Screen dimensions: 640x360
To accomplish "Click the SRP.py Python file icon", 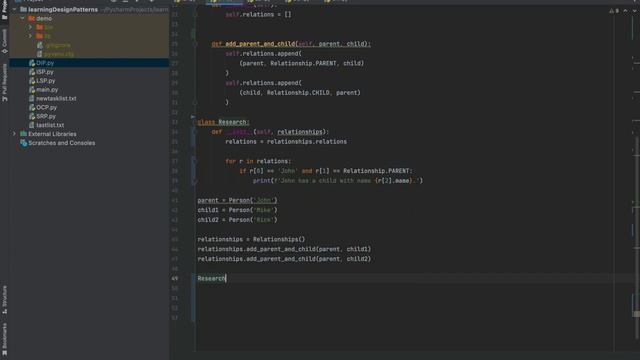I will [x=32, y=116].
